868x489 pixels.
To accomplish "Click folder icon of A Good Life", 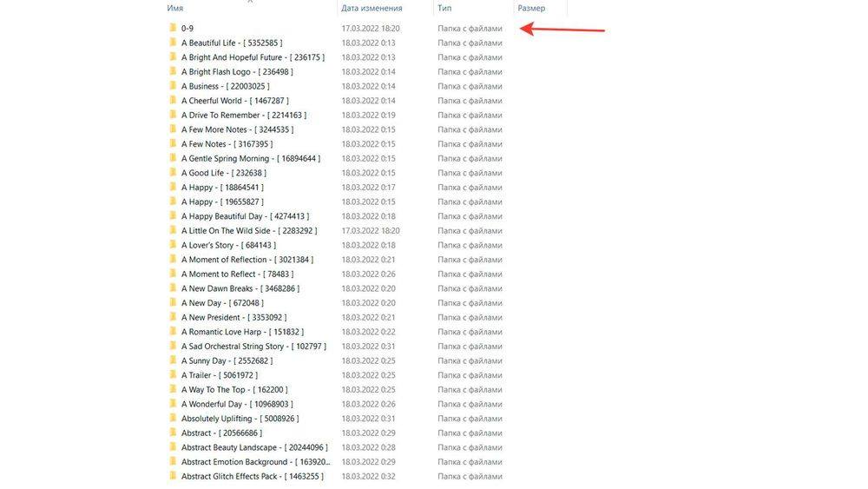I will point(173,172).
